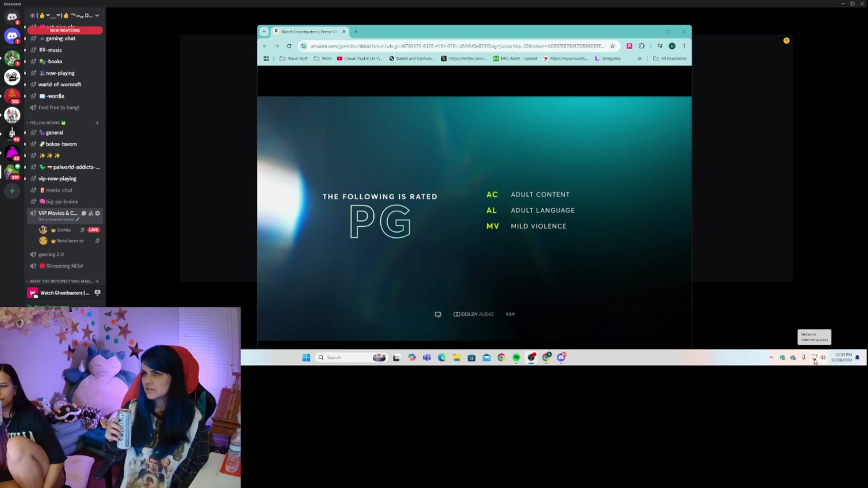868x488 pixels.
Task: Open the Watch Ghostbusters activity entry
Action: pos(64,293)
